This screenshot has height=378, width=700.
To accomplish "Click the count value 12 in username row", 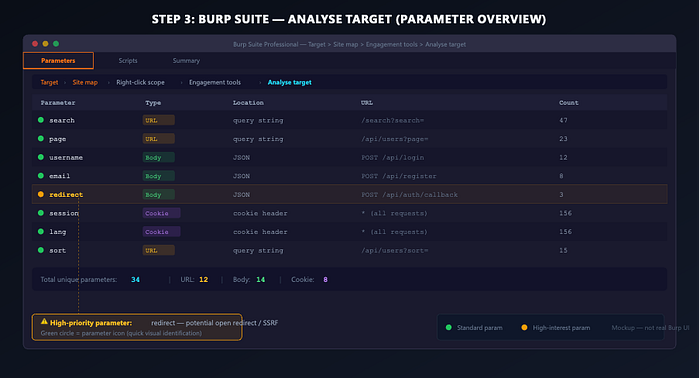I will pos(563,158).
